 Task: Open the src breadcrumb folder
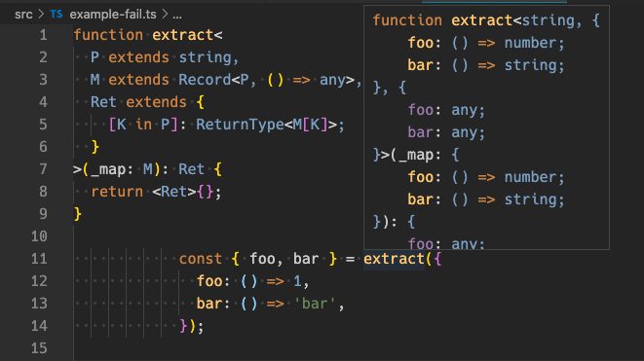pyautogui.click(x=23, y=15)
